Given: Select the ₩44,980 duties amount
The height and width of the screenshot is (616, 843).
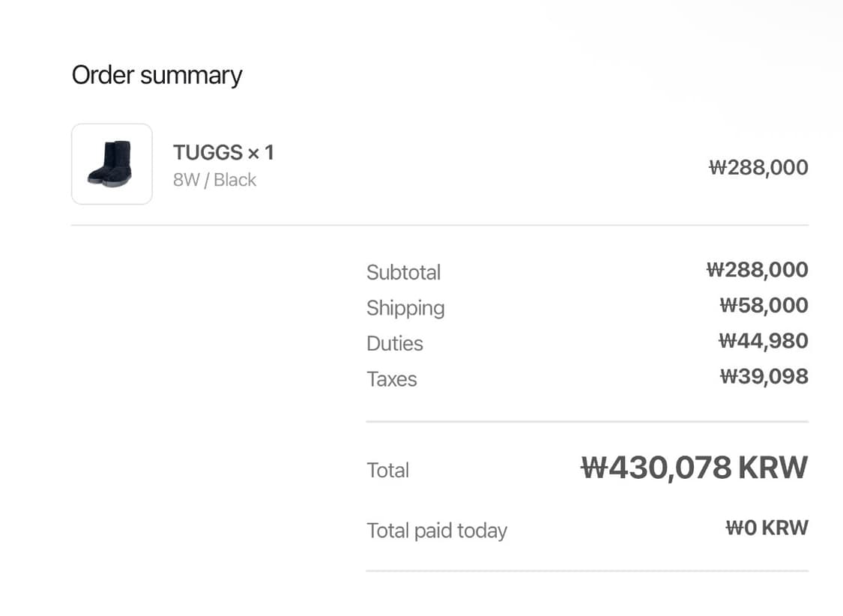Looking at the screenshot, I should [763, 341].
